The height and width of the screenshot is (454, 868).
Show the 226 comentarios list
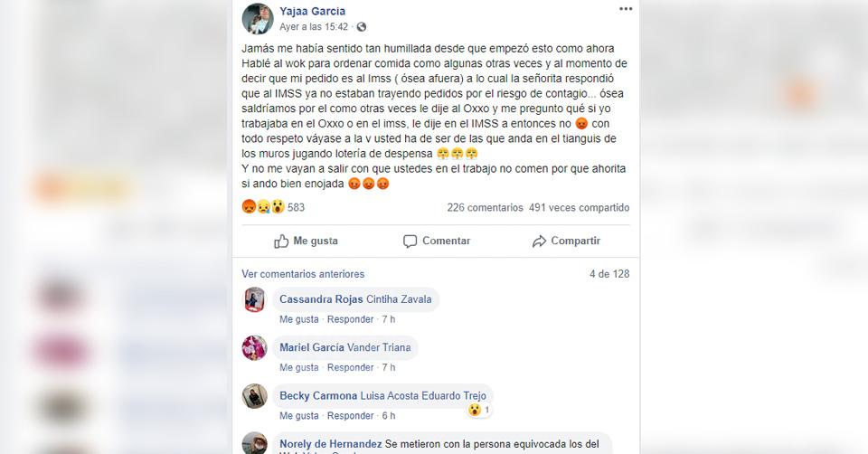tap(485, 207)
